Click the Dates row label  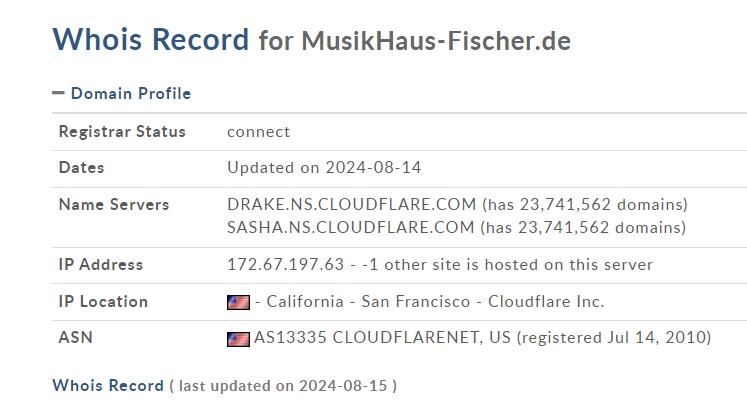pos(81,168)
